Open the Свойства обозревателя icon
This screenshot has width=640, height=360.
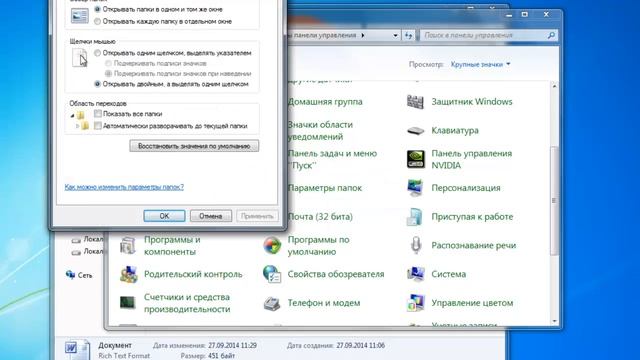[x=272, y=274]
